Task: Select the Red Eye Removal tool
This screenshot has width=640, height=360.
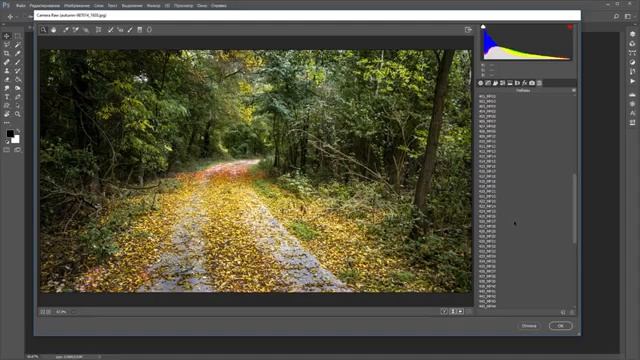Action: 120,30
